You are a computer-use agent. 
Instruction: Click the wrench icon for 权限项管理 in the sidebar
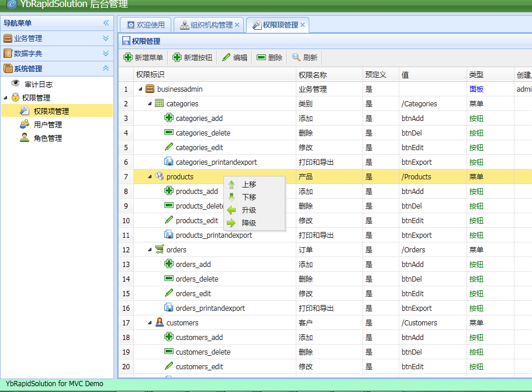(x=25, y=110)
